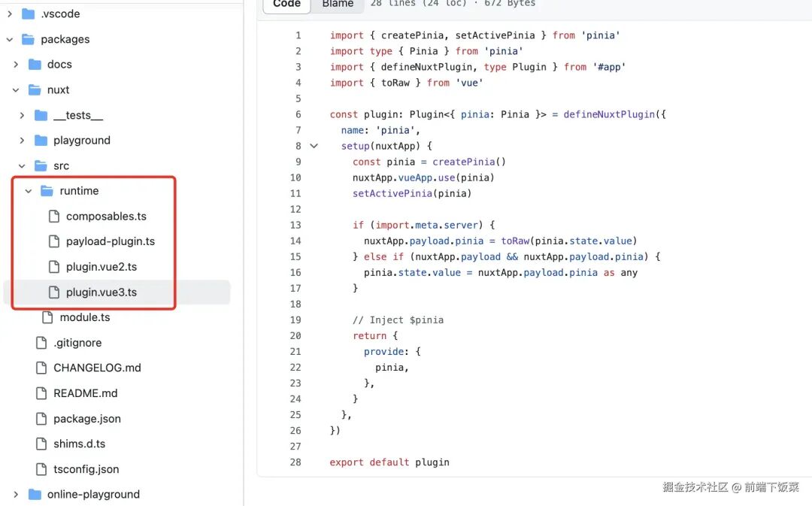Click the package.json file icon
The image size is (812, 506).
(41, 419)
